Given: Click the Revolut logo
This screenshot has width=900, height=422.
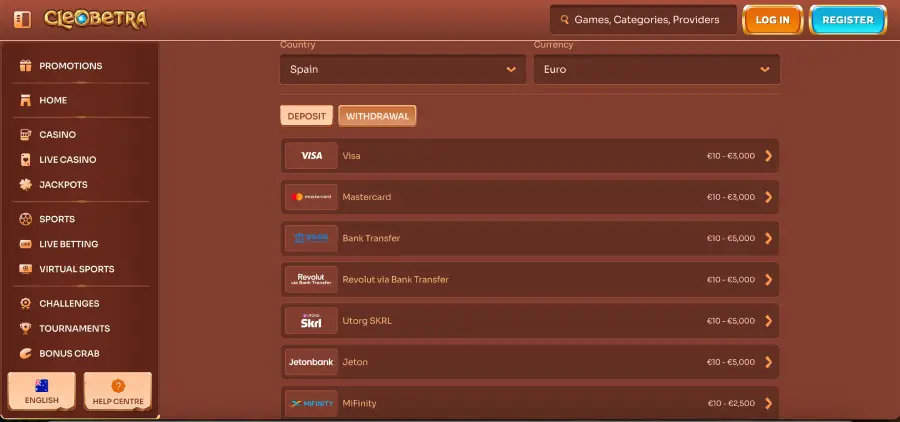Looking at the screenshot, I should pos(312,280).
